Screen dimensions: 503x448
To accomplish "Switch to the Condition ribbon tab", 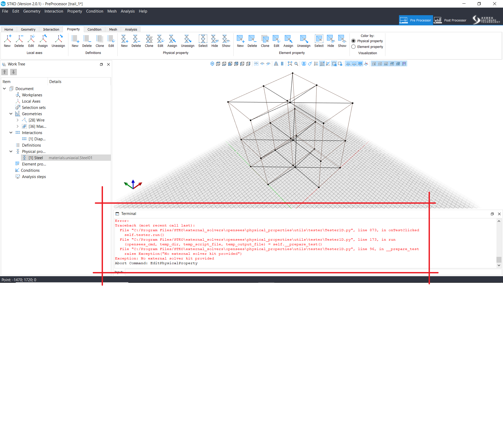I will (94, 29).
